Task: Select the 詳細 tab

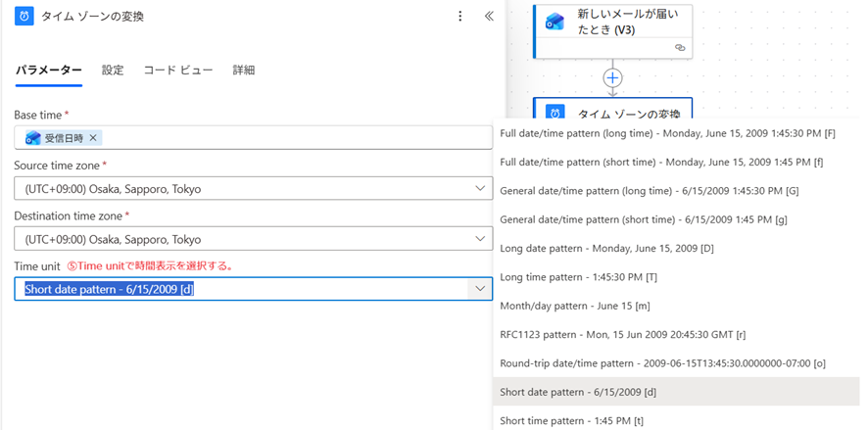Action: click(x=244, y=70)
